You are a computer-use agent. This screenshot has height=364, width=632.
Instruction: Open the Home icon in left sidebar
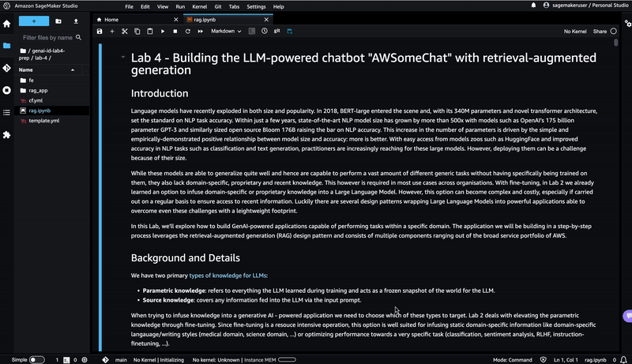point(6,24)
